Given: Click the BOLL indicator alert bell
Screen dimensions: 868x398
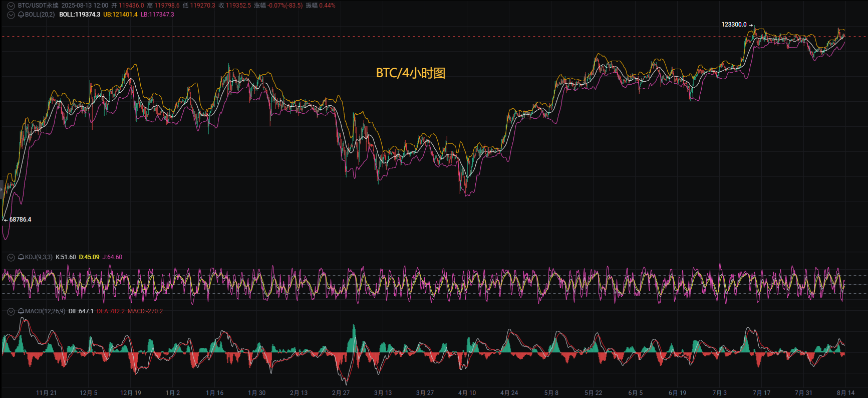Looking at the screenshot, I should click(21, 15).
